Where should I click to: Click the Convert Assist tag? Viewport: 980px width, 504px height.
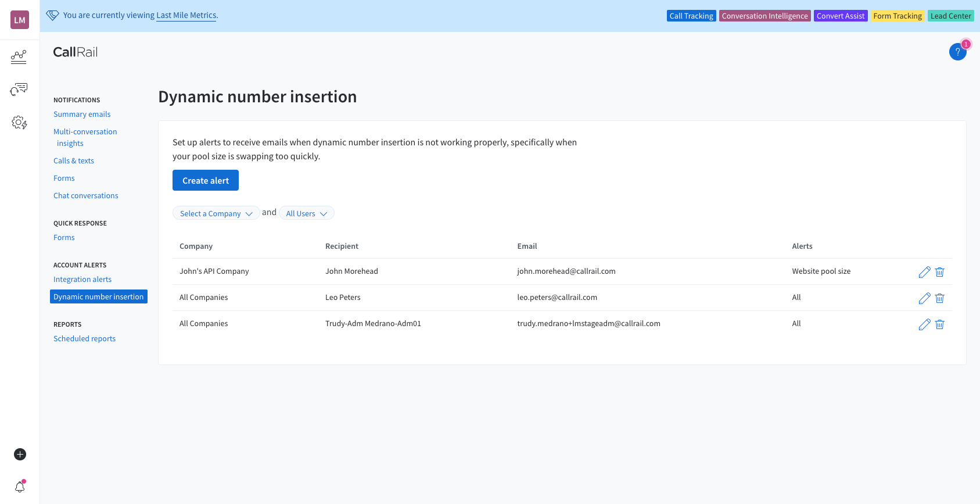tap(841, 16)
